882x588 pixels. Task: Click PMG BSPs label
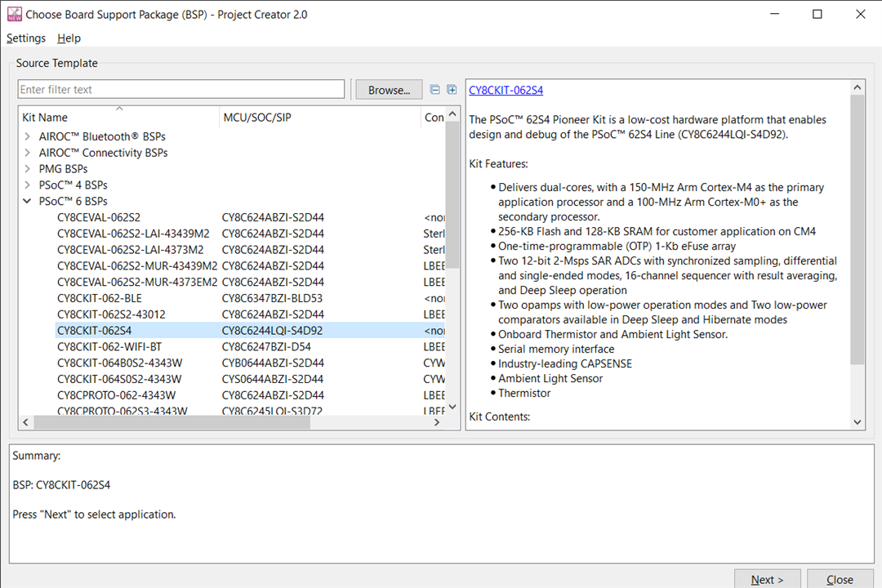pos(63,169)
